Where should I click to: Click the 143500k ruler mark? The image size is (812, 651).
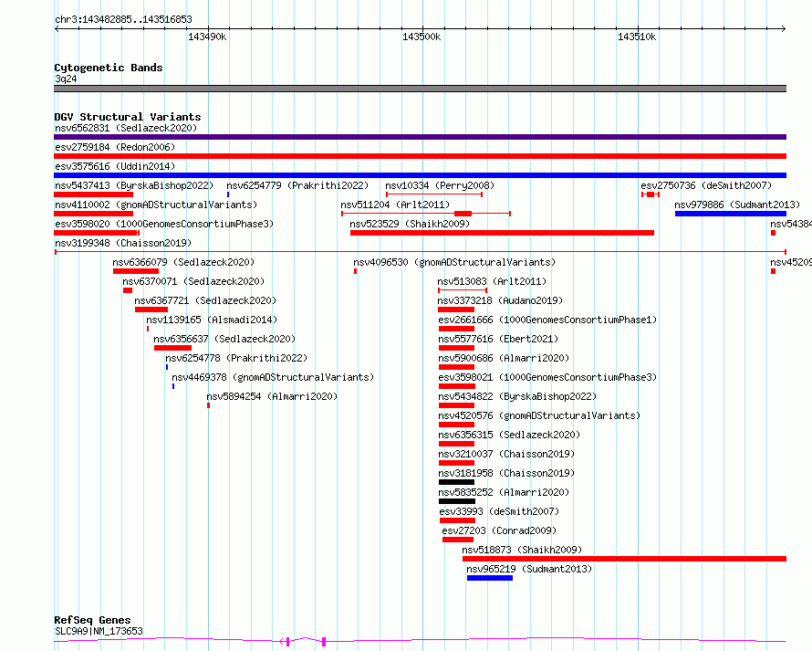click(422, 37)
